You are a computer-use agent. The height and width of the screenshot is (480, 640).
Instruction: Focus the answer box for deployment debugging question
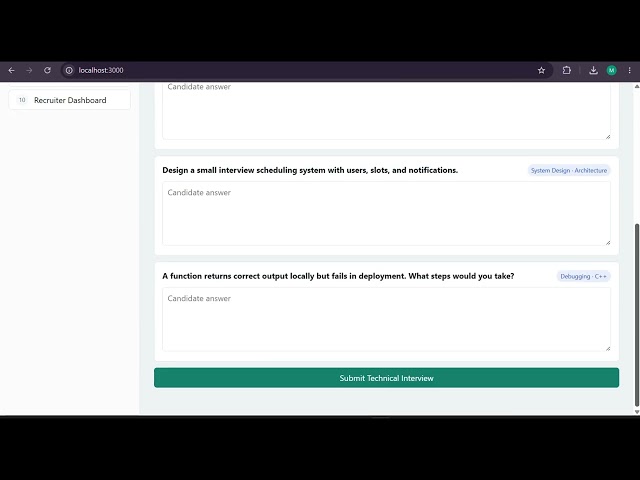pyautogui.click(x=386, y=319)
